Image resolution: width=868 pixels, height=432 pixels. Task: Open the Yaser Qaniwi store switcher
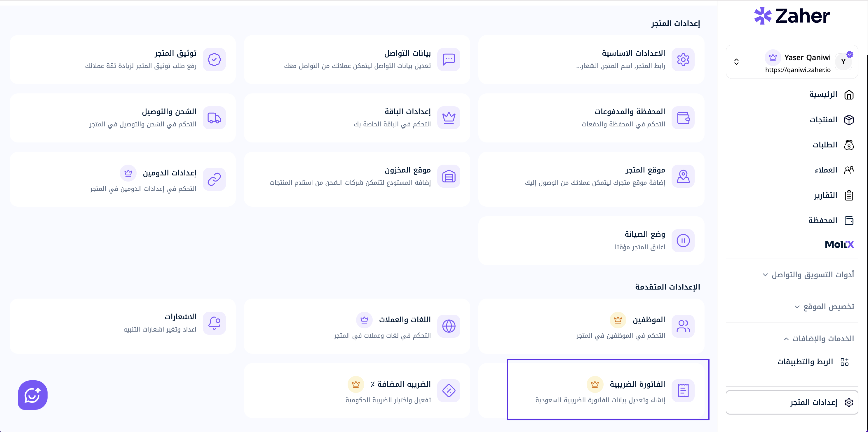tap(792, 62)
